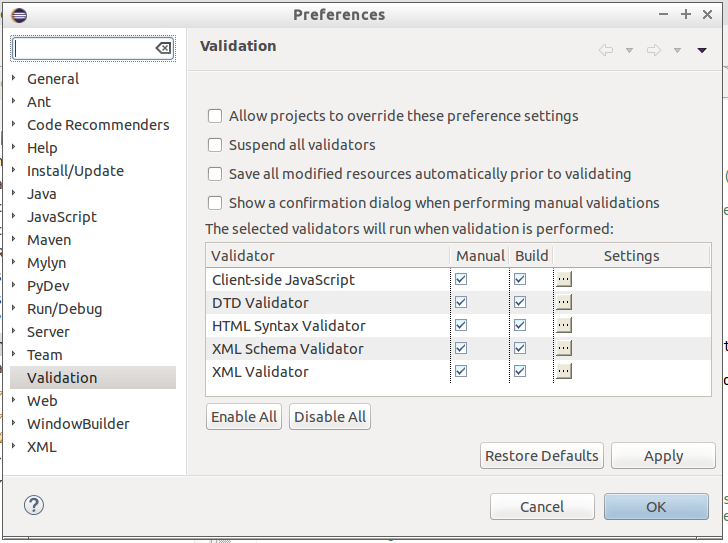Screen dimensions: 728x543
Task: Open the page view menu dropdown arrow
Action: [702, 50]
